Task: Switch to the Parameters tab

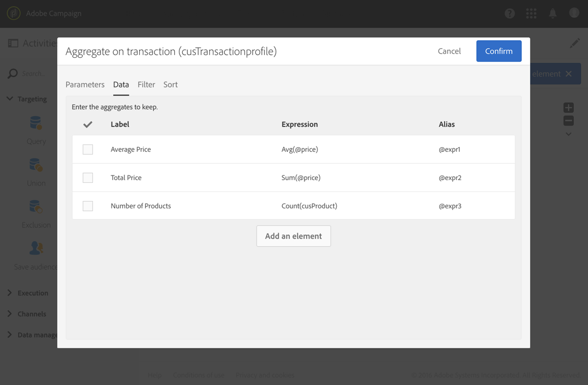Action: [85, 84]
